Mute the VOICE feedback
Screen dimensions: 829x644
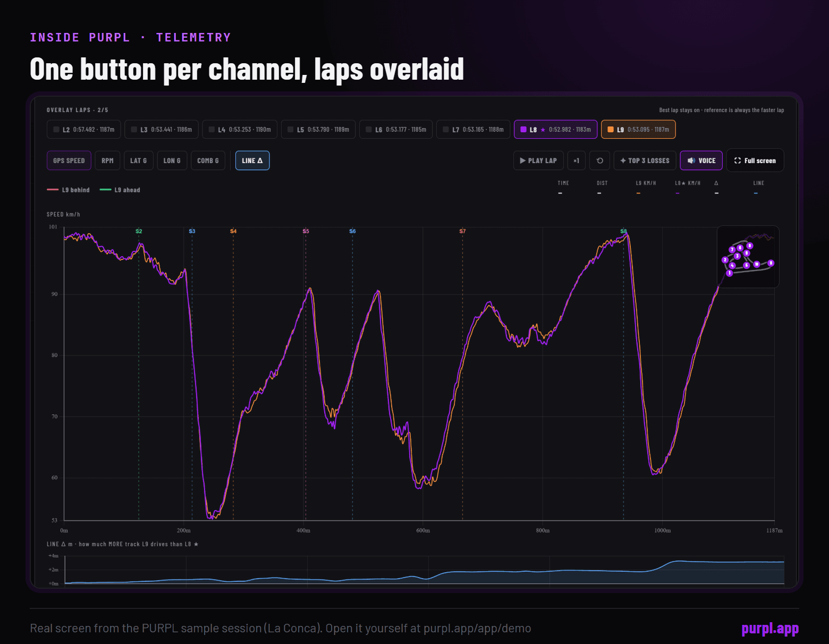tap(701, 160)
